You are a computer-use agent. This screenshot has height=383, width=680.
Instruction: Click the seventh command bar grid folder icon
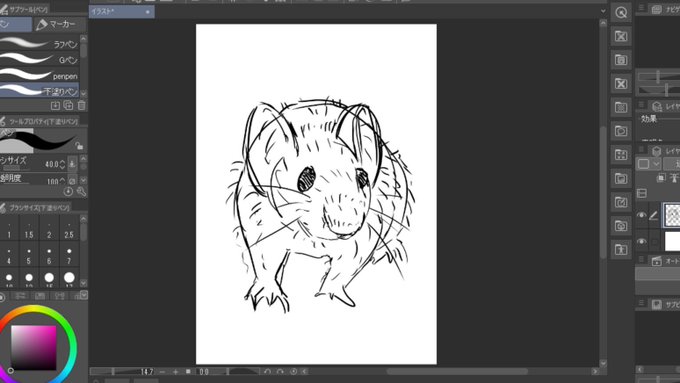(x=621, y=154)
